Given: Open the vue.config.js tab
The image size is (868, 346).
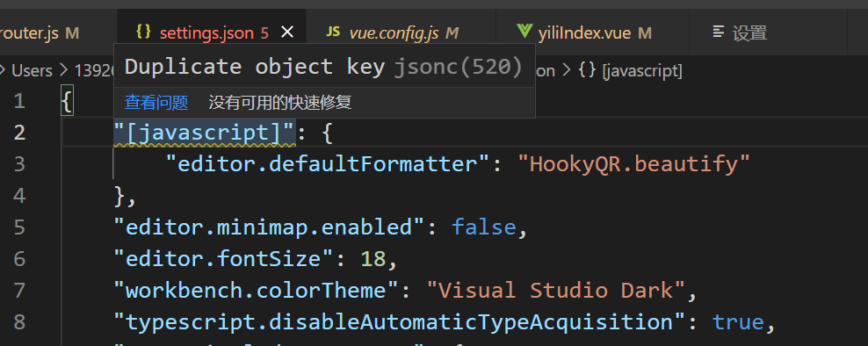Looking at the screenshot, I should tap(394, 33).
